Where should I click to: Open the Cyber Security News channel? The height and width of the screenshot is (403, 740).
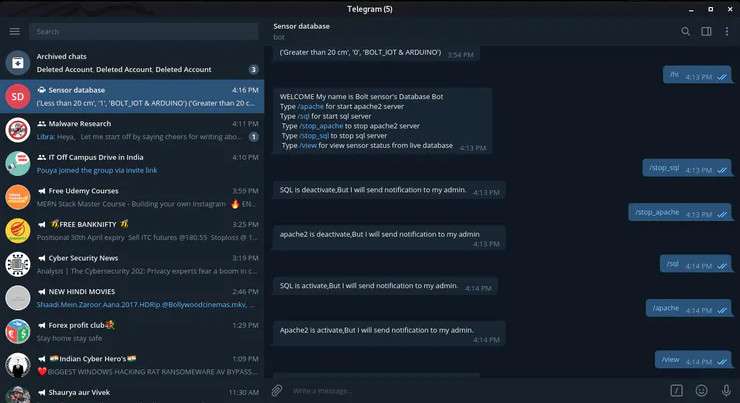(132, 264)
